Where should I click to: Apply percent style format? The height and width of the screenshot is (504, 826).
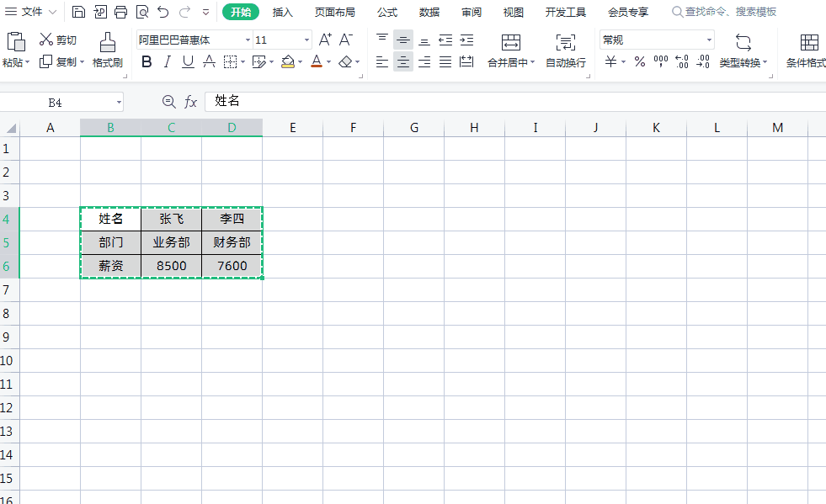(640, 62)
